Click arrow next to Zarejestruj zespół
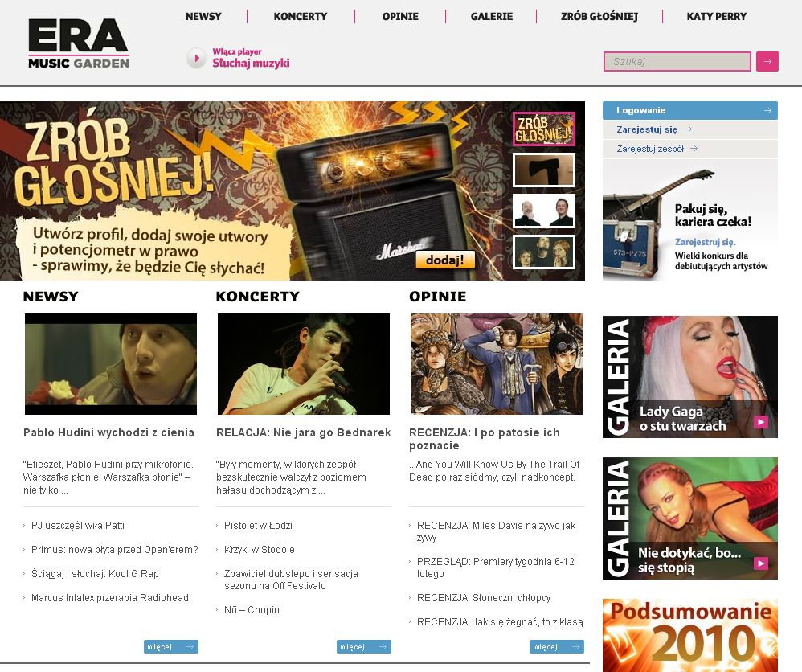 pos(694,149)
